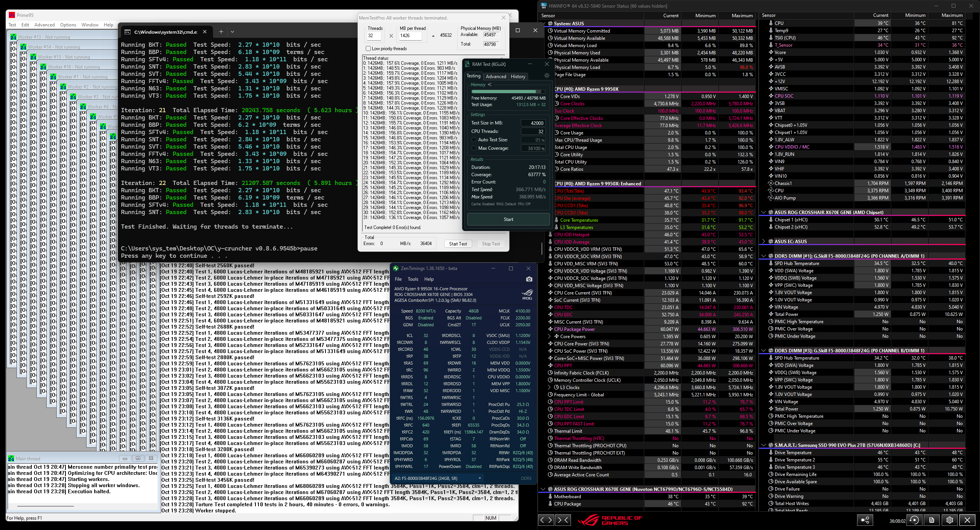This screenshot has height=530, width=980.
Task: Click the fan icon beside AIO Pump
Action: coord(771,198)
